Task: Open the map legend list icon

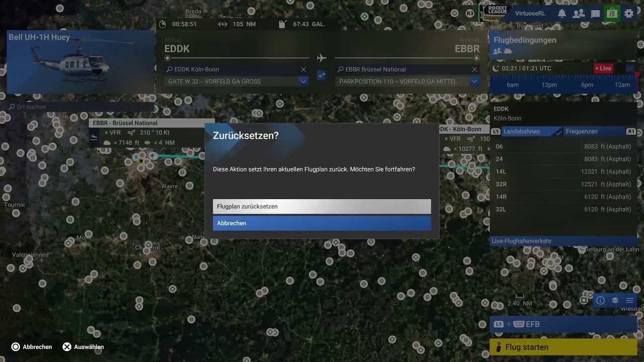Action: click(629, 300)
